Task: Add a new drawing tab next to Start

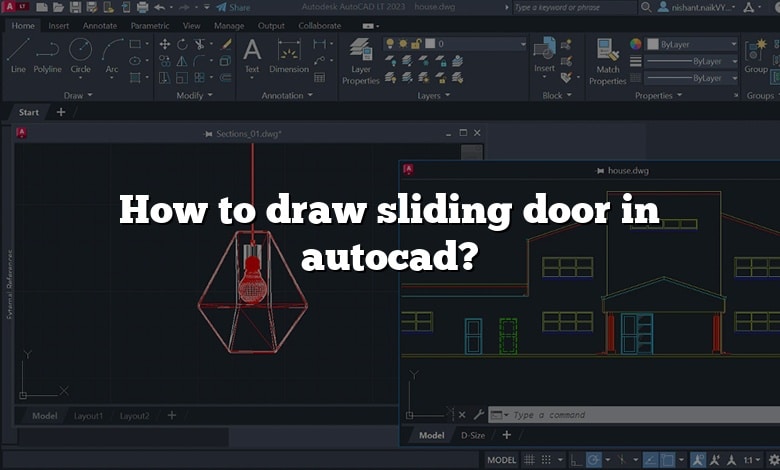Action: click(61, 112)
